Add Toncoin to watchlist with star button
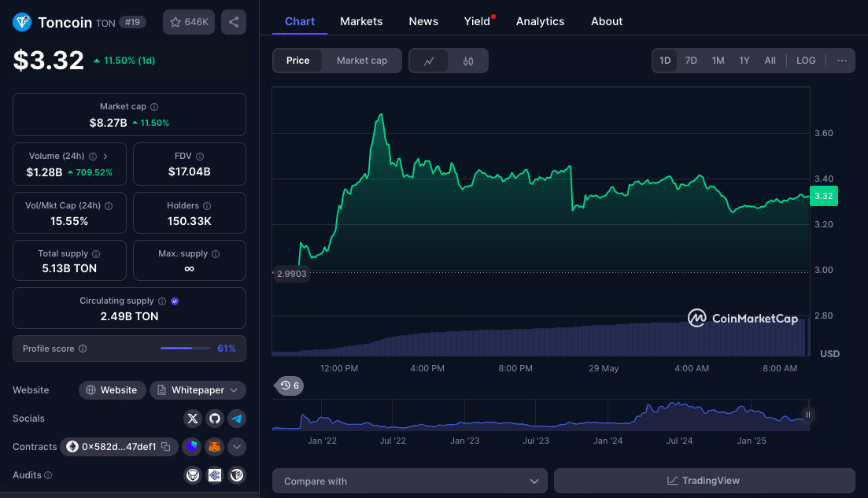The width and height of the screenshot is (868, 498). point(189,22)
